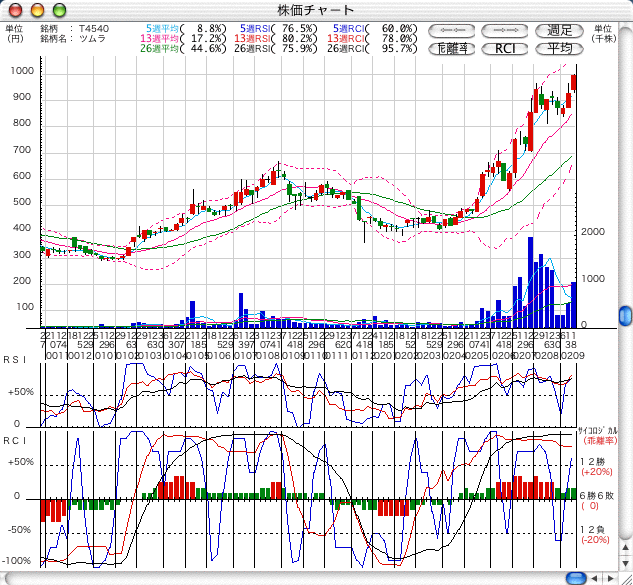This screenshot has height=585, width=633.
Task: Click the horizontal scrollbar left arrow
Action: point(596,578)
